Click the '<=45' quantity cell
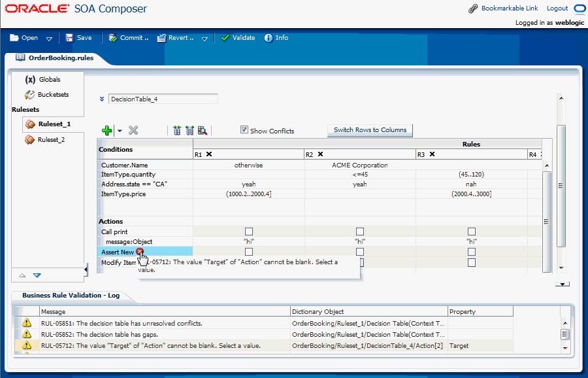588x378 pixels. 359,175
